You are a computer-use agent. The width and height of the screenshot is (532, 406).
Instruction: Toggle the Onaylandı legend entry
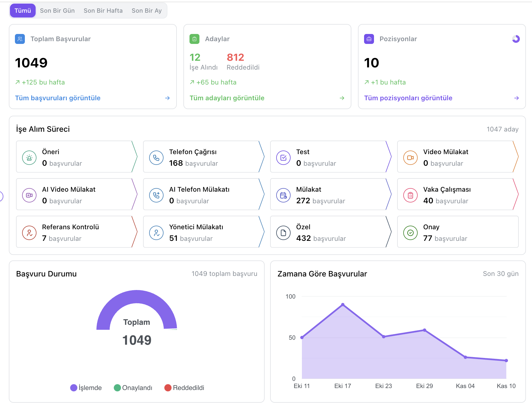coord(133,388)
